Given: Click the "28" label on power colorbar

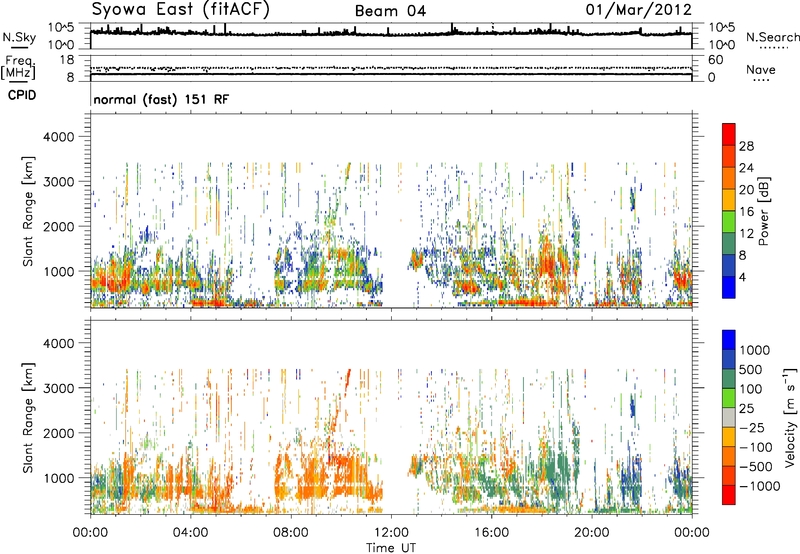Looking at the screenshot, I should point(746,146).
